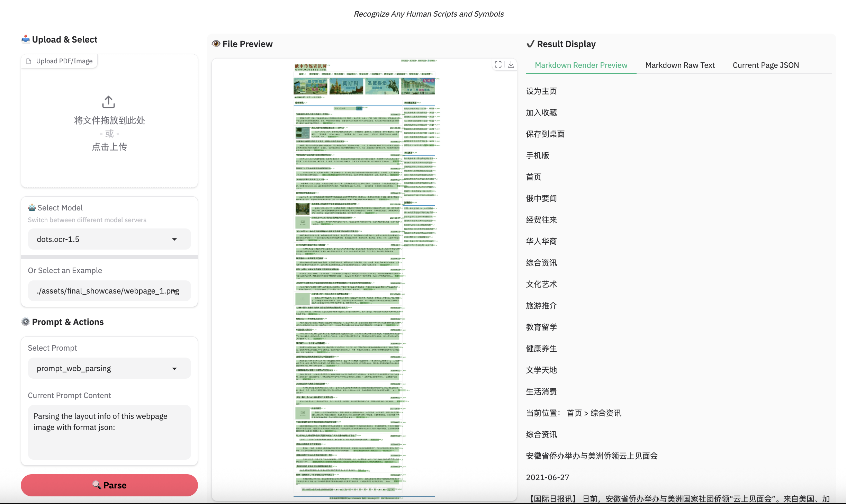The height and width of the screenshot is (504, 846).
Task: Click the file icon on Upload PDF/Image button
Action: coord(29,61)
